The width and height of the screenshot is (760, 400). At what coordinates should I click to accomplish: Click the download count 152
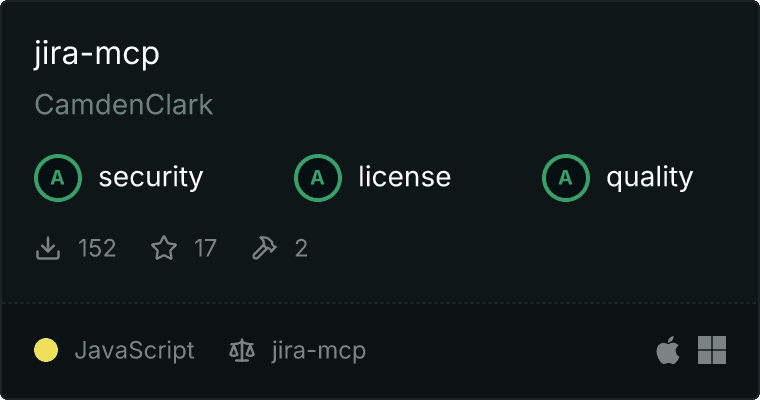(x=97, y=248)
